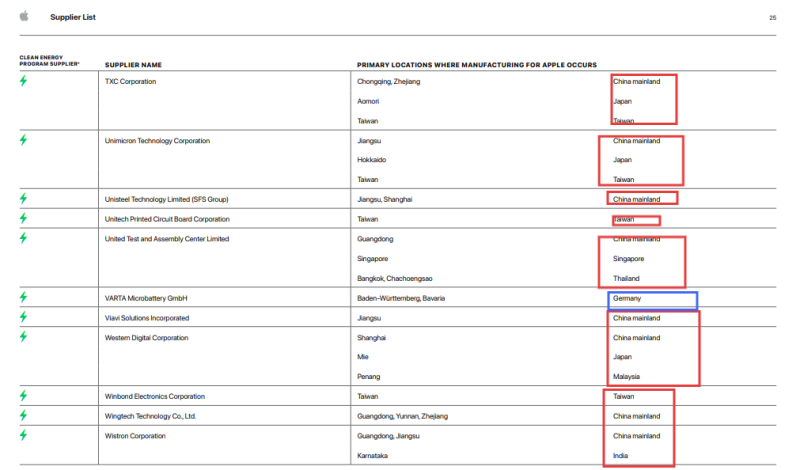Click "Guangdong, Jiangsu" in the Wistron row
Viewport: 800px width, 470px height.
(x=388, y=436)
